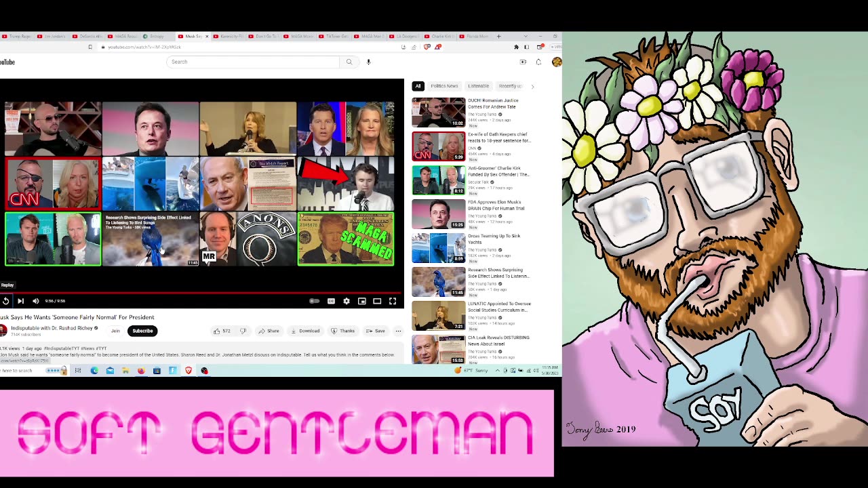
Task: Save the video to a playlist
Action: pyautogui.click(x=376, y=331)
